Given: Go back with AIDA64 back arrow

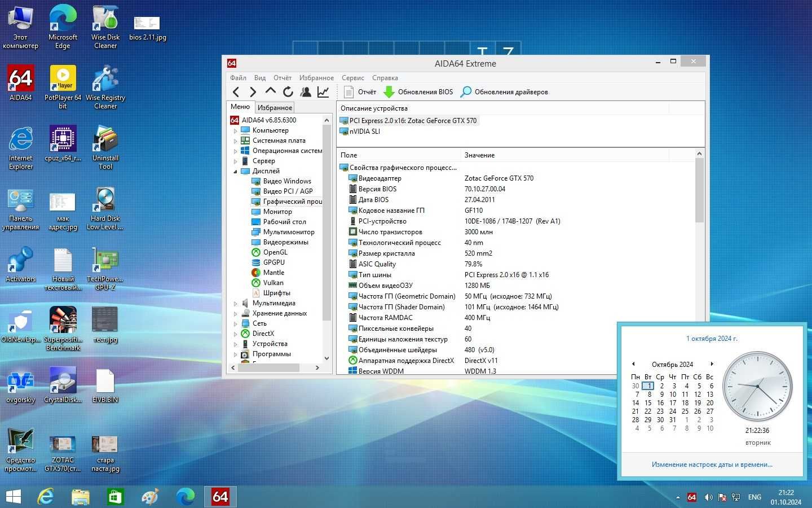Looking at the screenshot, I should [236, 92].
